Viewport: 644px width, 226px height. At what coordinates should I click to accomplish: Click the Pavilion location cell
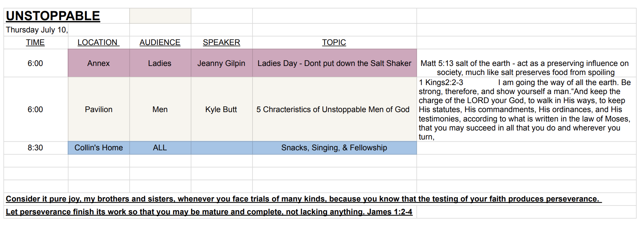point(99,110)
